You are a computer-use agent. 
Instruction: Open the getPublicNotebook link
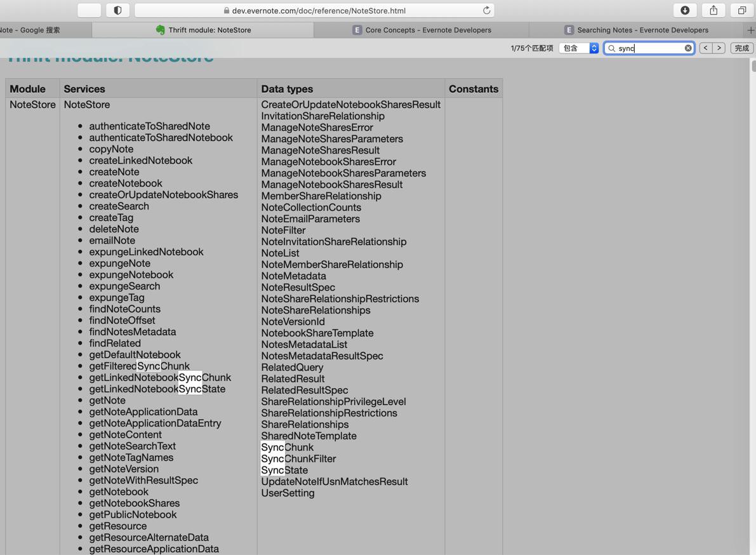(x=133, y=514)
